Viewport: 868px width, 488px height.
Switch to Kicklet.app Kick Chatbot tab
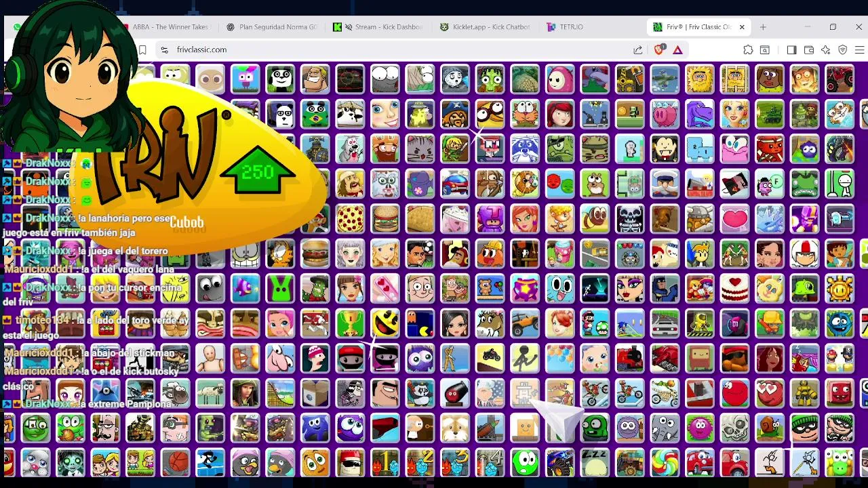click(485, 27)
